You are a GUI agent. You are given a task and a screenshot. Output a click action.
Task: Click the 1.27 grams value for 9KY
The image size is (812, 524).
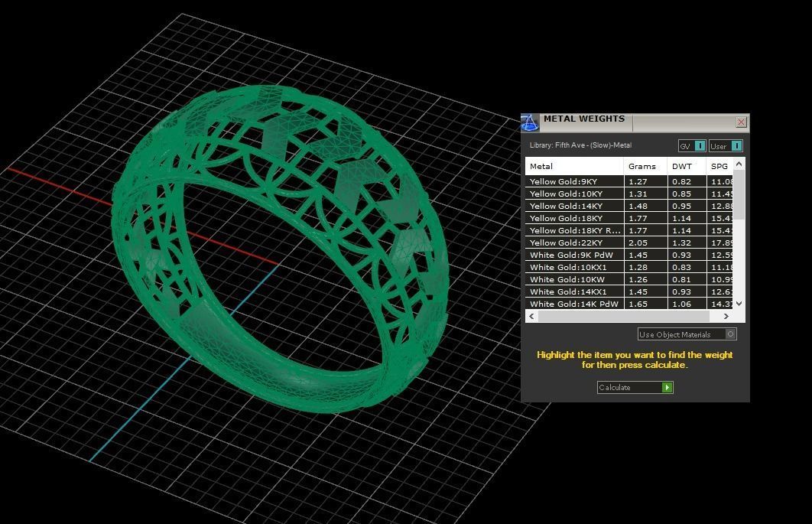[638, 181]
